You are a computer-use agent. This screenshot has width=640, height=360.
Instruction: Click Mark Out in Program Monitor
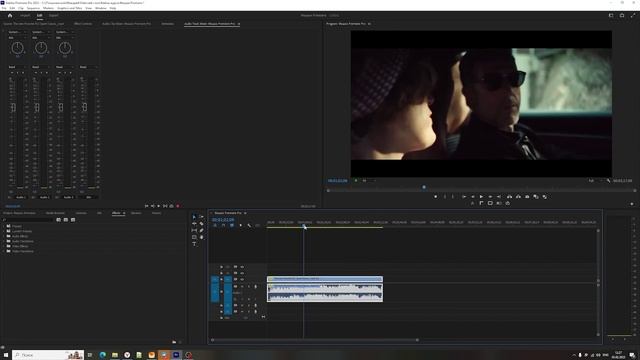453,197
